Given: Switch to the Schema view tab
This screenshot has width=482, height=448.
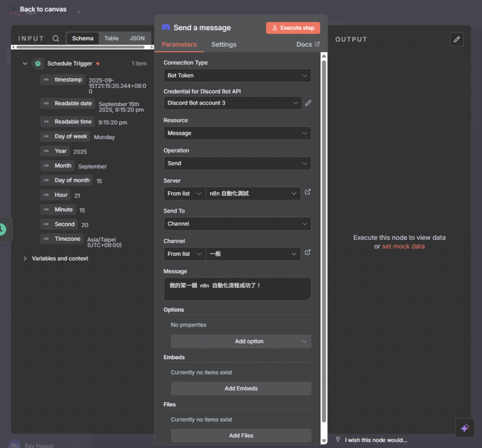Looking at the screenshot, I should (83, 39).
